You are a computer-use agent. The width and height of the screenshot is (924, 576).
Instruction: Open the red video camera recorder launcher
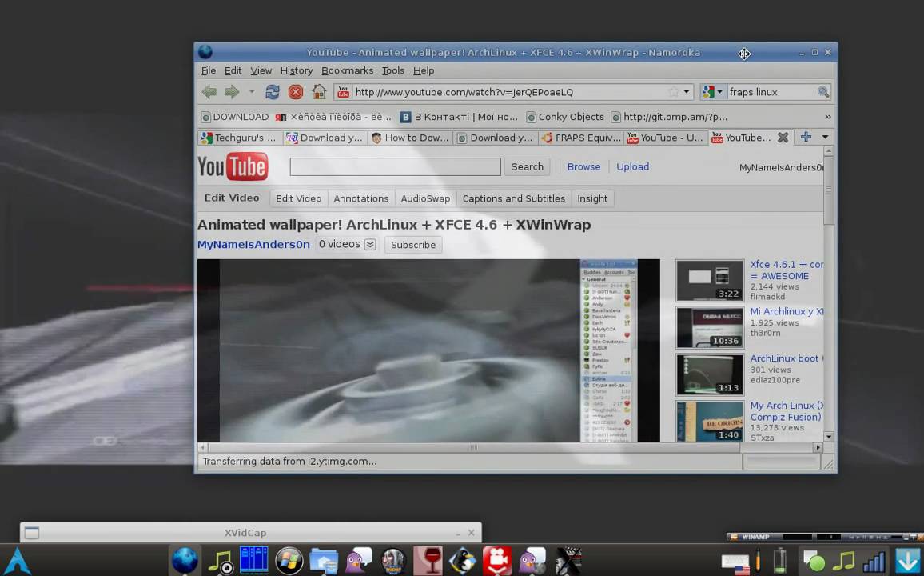click(497, 561)
